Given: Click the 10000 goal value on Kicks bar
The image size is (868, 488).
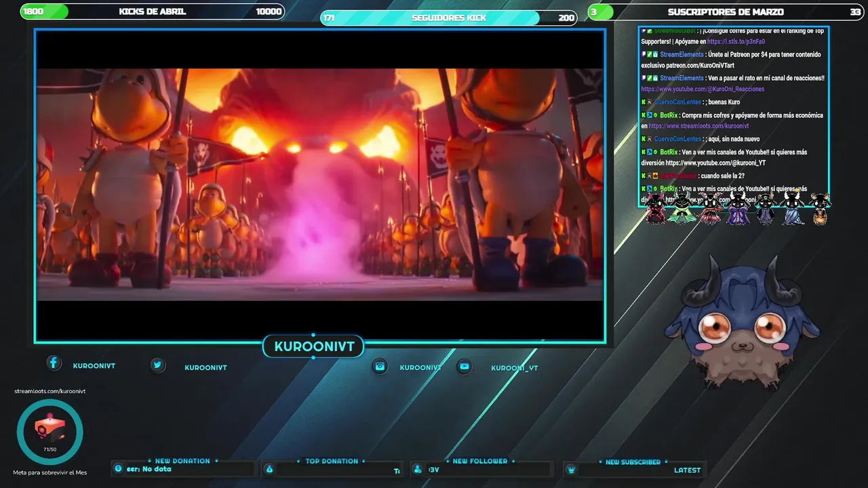Looking at the screenshot, I should click(269, 12).
